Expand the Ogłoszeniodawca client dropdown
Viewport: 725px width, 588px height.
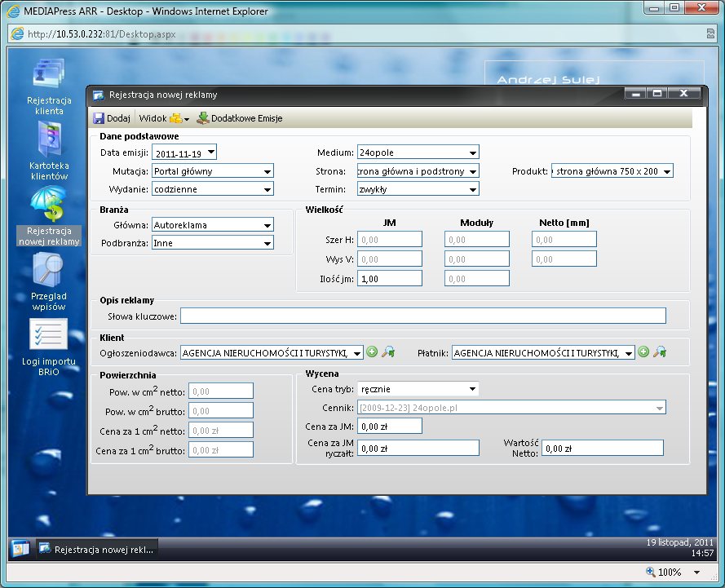click(x=357, y=354)
